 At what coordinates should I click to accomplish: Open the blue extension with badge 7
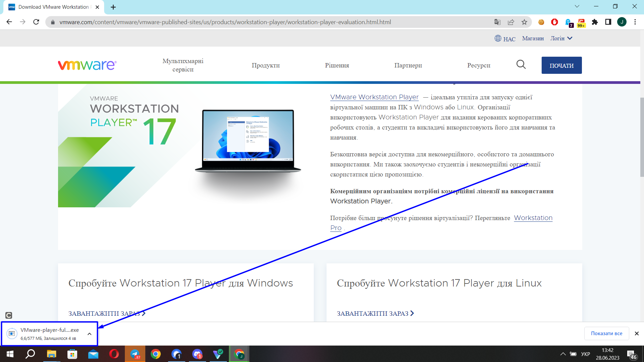click(x=568, y=22)
